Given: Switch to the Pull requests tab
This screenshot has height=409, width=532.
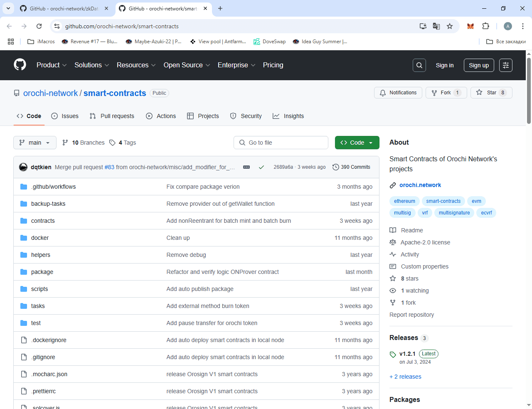Looking at the screenshot, I should point(112,116).
